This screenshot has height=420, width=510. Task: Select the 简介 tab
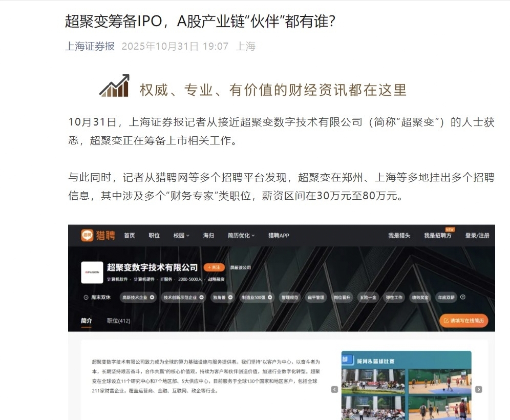(86, 321)
